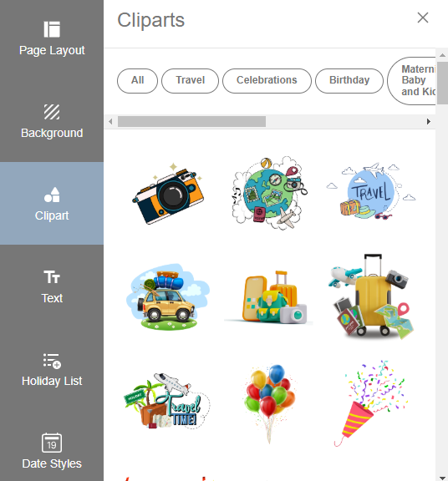Open the Holiday List panel
The height and width of the screenshot is (481, 448).
52,369
